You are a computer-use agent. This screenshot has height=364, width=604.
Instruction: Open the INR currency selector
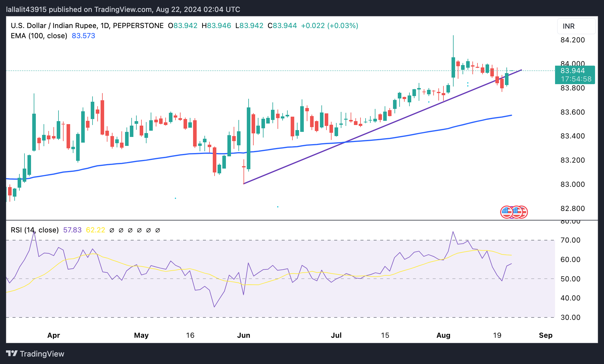pyautogui.click(x=576, y=26)
